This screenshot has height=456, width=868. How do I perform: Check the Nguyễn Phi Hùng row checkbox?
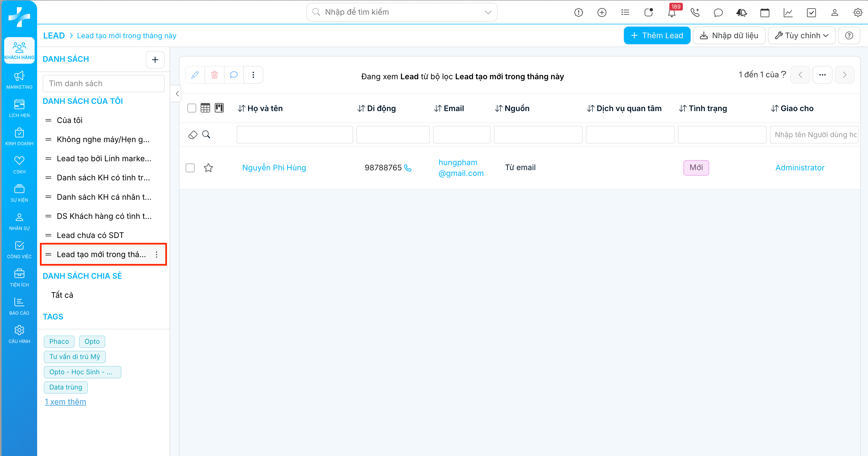pyautogui.click(x=190, y=168)
